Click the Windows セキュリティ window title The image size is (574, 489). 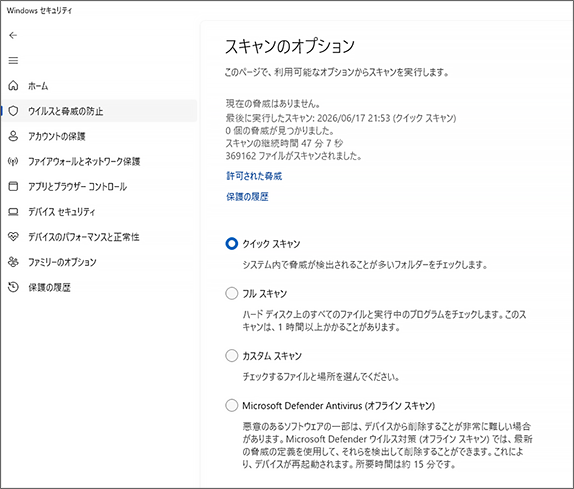(x=39, y=11)
